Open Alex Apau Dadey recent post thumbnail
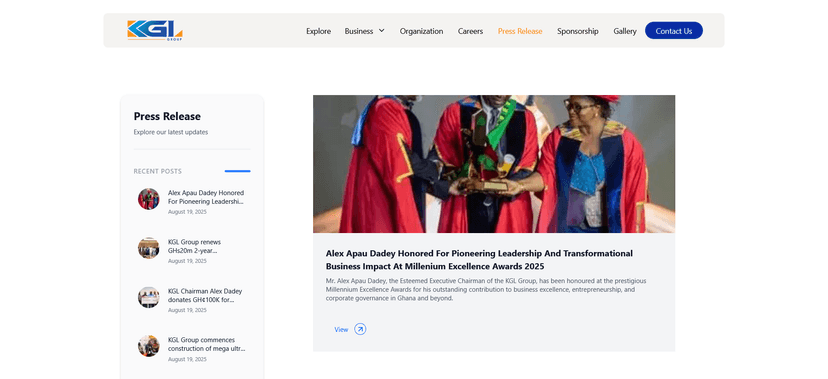Image resolution: width=828 pixels, height=379 pixels. 148,199
